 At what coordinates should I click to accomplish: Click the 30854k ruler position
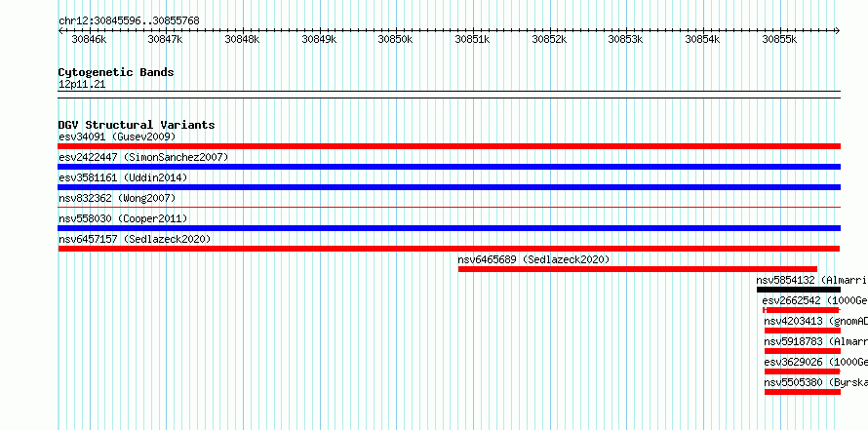pyautogui.click(x=702, y=39)
